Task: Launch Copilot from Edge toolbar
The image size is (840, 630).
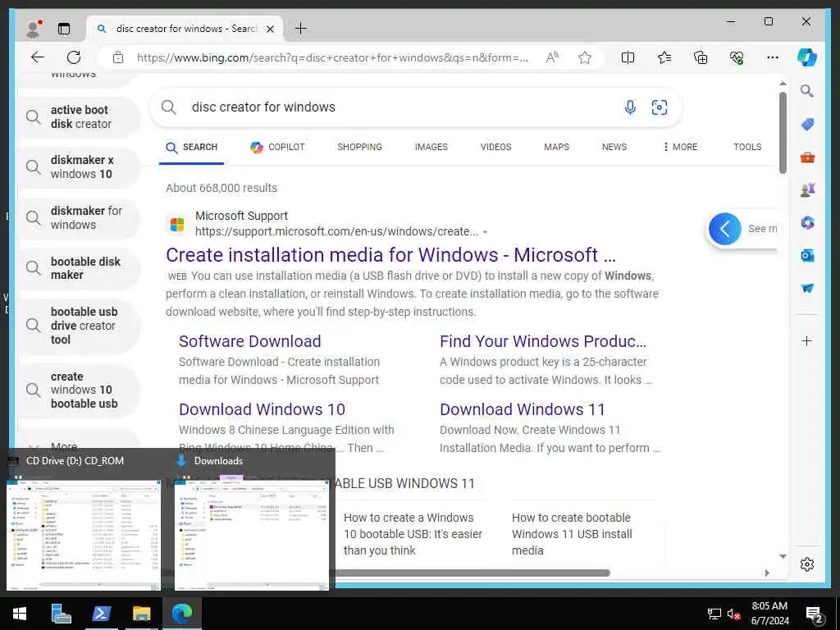Action: (x=807, y=57)
